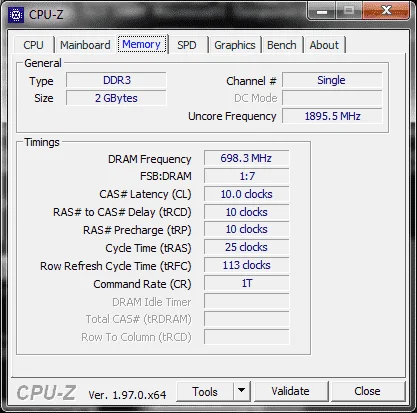This screenshot has height=413, width=417.
Task: Select the Type field showing DDR3
Action: click(x=116, y=80)
